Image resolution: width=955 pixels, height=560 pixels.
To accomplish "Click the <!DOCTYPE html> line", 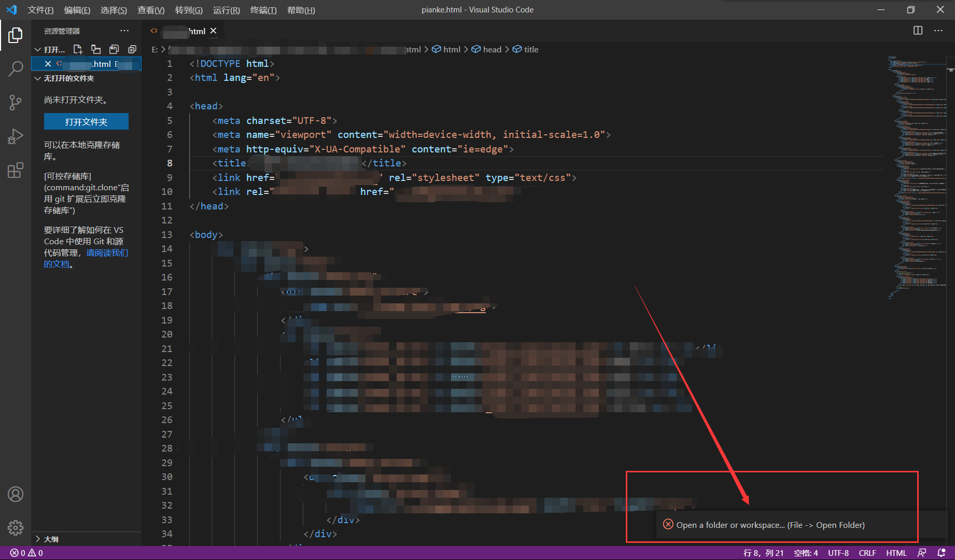I will 232,63.
